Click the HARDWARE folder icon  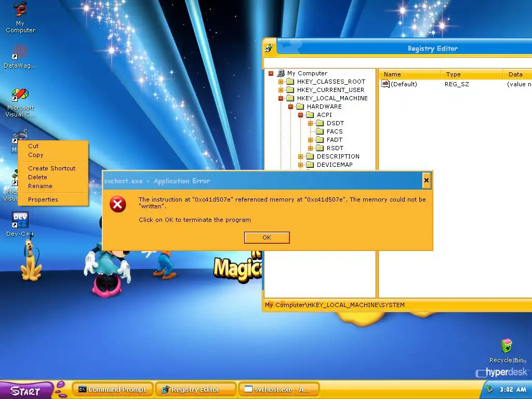click(300, 107)
